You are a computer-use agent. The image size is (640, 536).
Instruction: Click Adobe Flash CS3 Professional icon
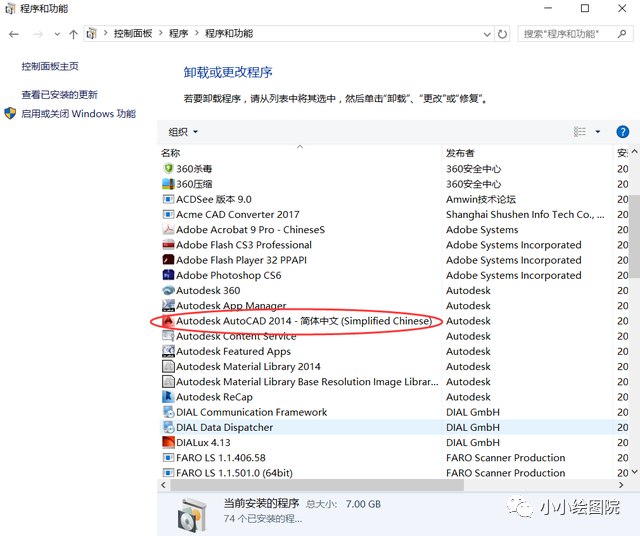coord(168,245)
